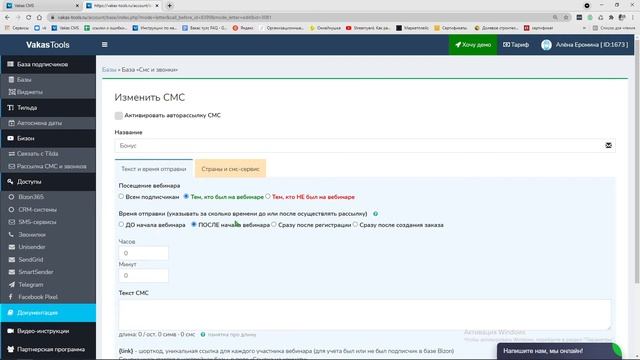Click the envelope icon in Название field

[x=608, y=145]
